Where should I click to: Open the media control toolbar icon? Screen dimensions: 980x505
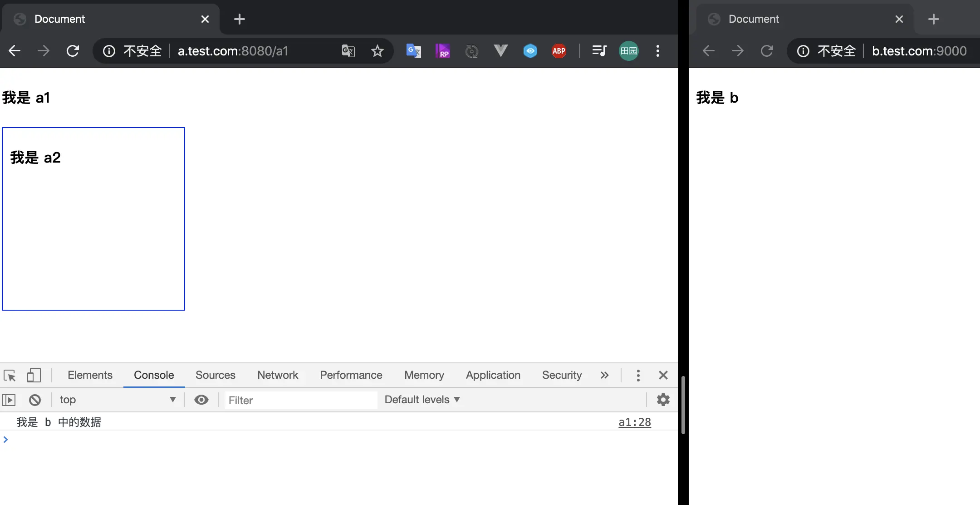tap(599, 51)
